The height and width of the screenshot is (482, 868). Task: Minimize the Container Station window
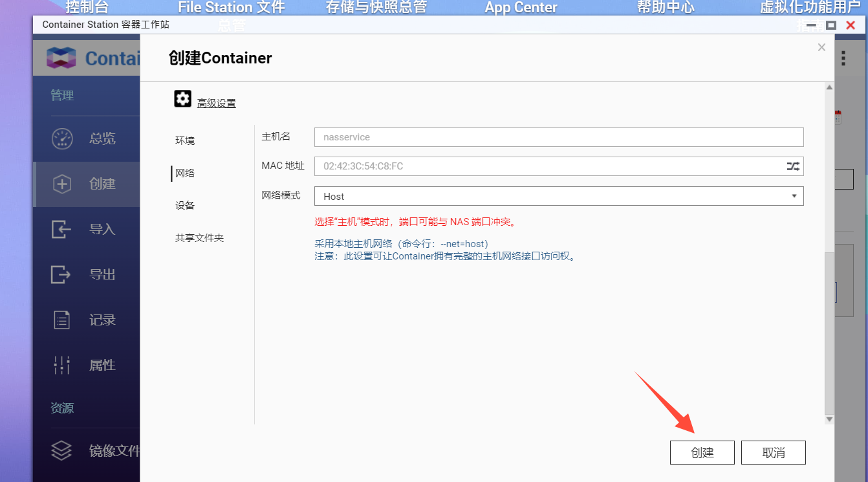pos(812,25)
